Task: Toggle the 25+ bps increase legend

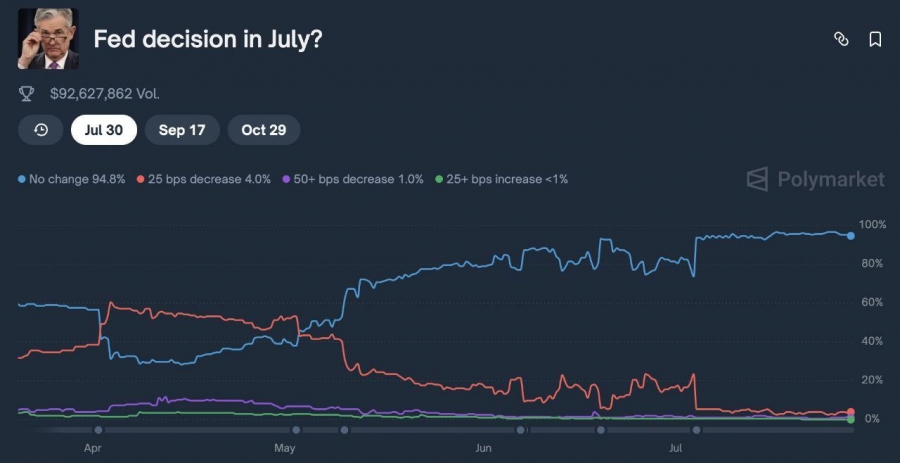Action: coord(501,179)
